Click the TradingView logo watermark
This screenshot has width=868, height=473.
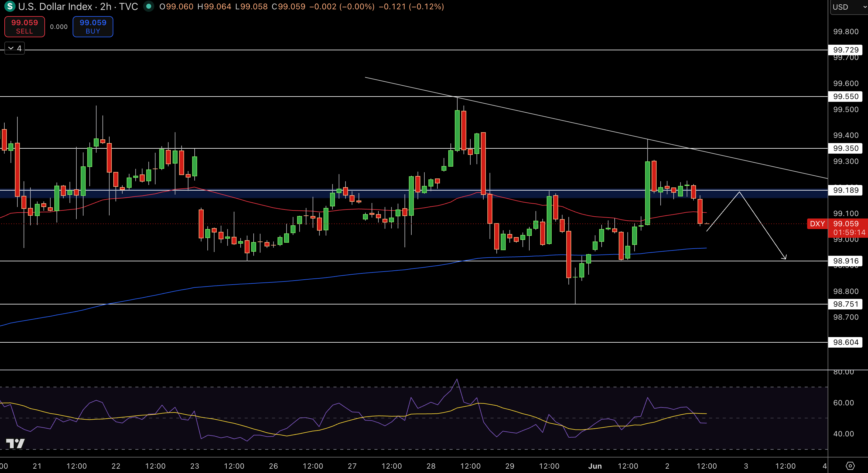pyautogui.click(x=15, y=444)
